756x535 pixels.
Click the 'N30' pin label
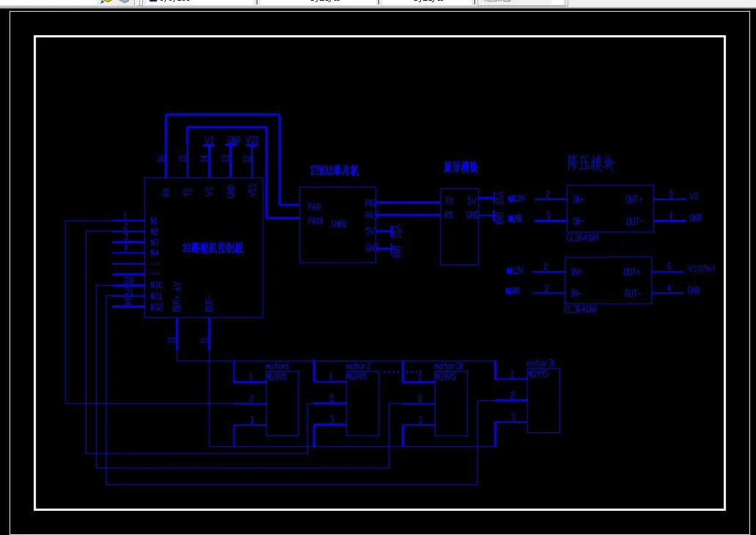point(156,285)
